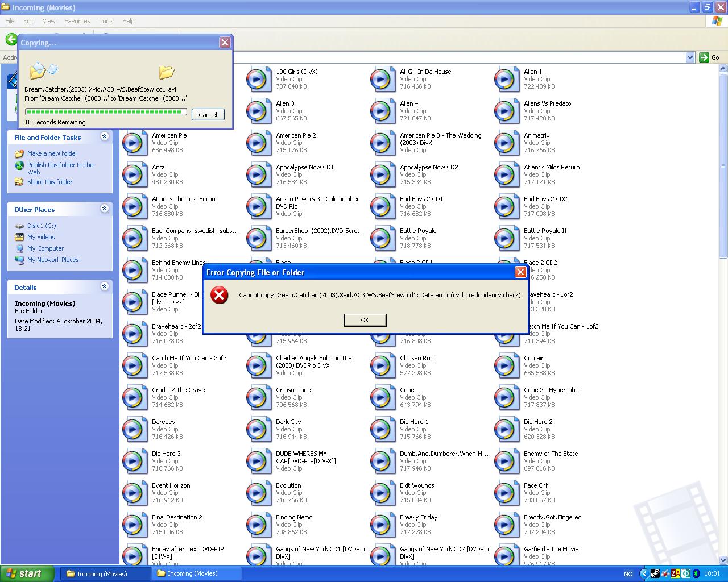Click Publish this folder to the Web
728x582 pixels.
(x=60, y=168)
